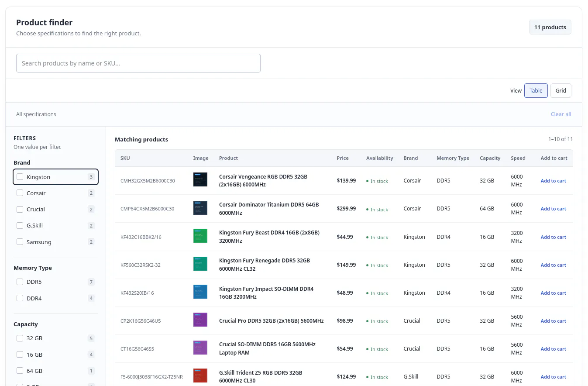Add Kingston Fury Renegade to cart
Image resolution: width=588 pixels, height=386 pixels.
(553, 265)
